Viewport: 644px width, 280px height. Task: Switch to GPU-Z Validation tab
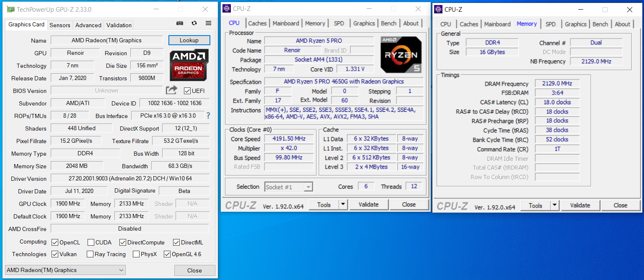tap(119, 25)
